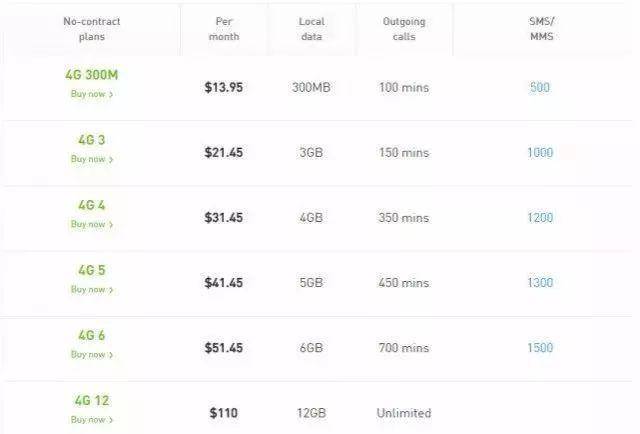The image size is (640, 434).
Task: Select the 4G 3 plan title
Action: (91, 140)
